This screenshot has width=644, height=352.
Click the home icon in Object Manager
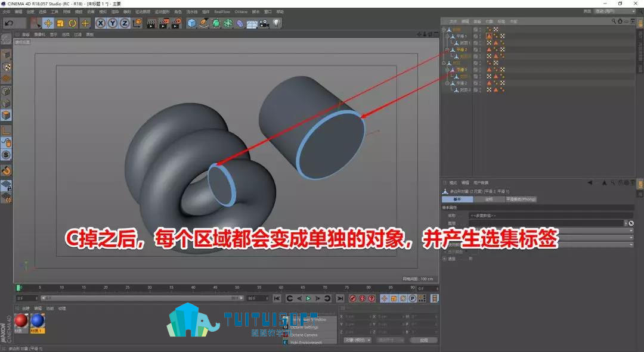[x=620, y=21]
